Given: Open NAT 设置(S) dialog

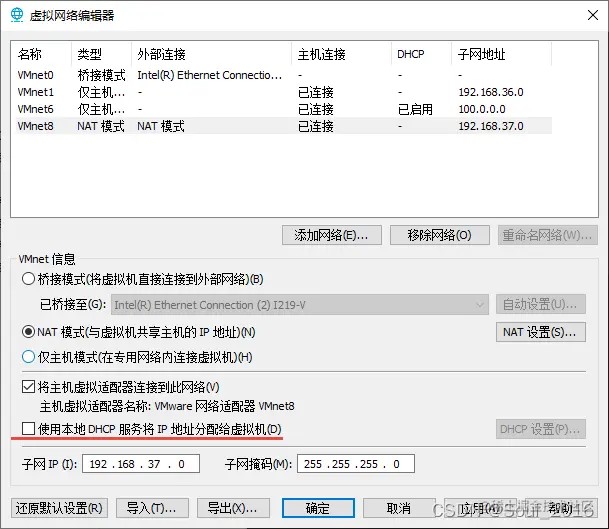Looking at the screenshot, I should pyautogui.click(x=541, y=332).
